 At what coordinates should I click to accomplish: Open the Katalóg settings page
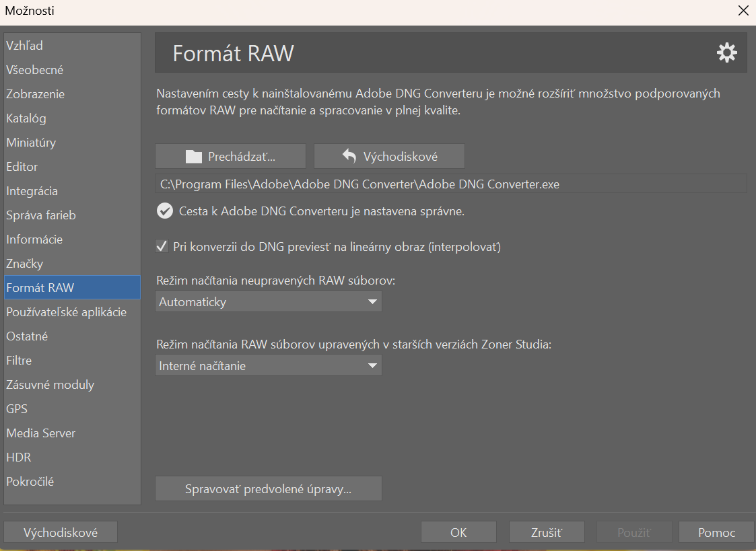click(x=72, y=118)
